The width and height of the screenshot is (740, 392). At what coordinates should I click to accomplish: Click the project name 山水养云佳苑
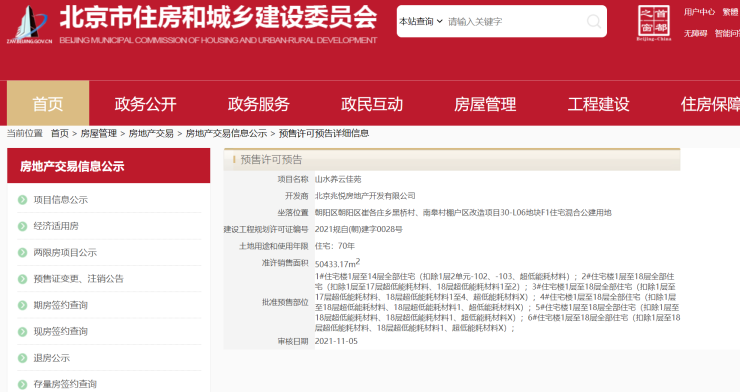click(338, 179)
